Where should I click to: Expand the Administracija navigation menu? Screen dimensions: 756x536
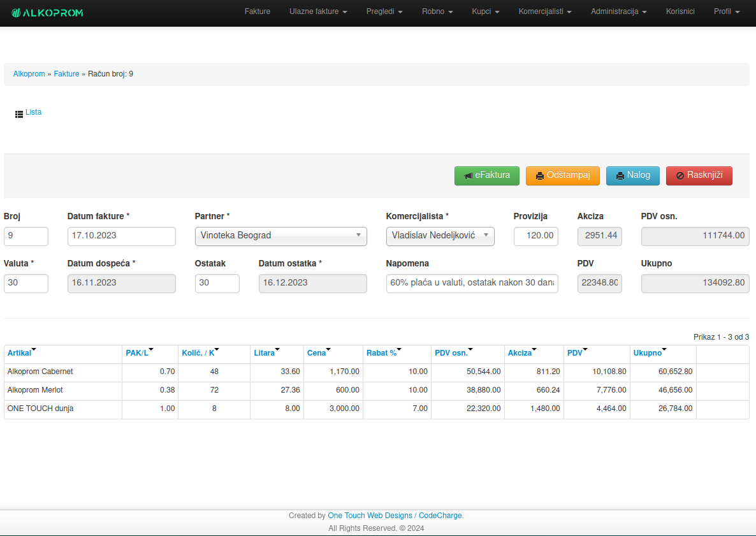pos(618,11)
